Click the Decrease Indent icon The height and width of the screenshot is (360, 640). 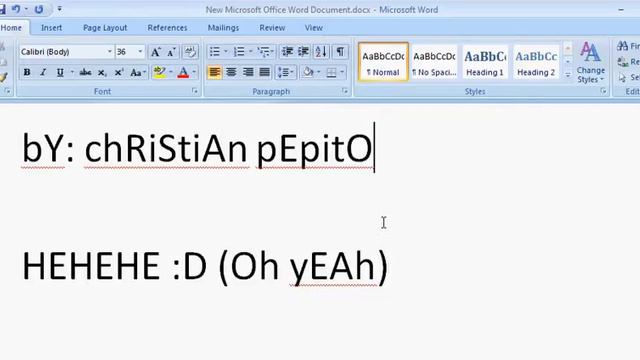287,52
